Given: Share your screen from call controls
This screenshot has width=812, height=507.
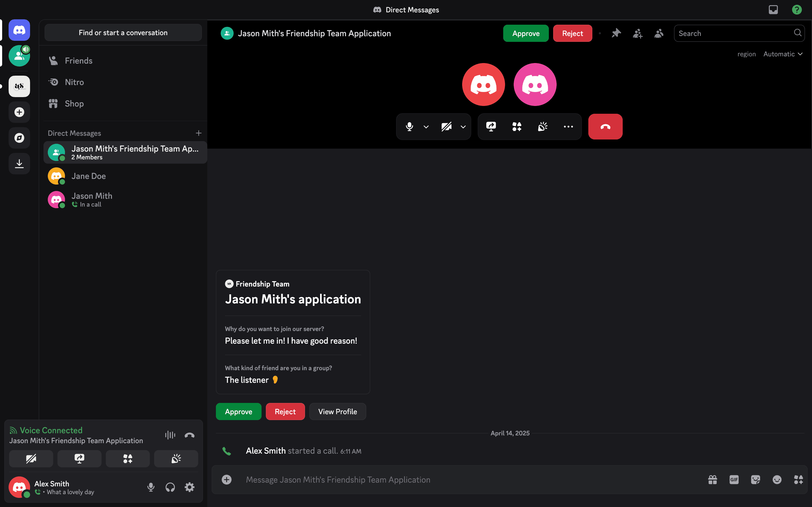Looking at the screenshot, I should 491,126.
